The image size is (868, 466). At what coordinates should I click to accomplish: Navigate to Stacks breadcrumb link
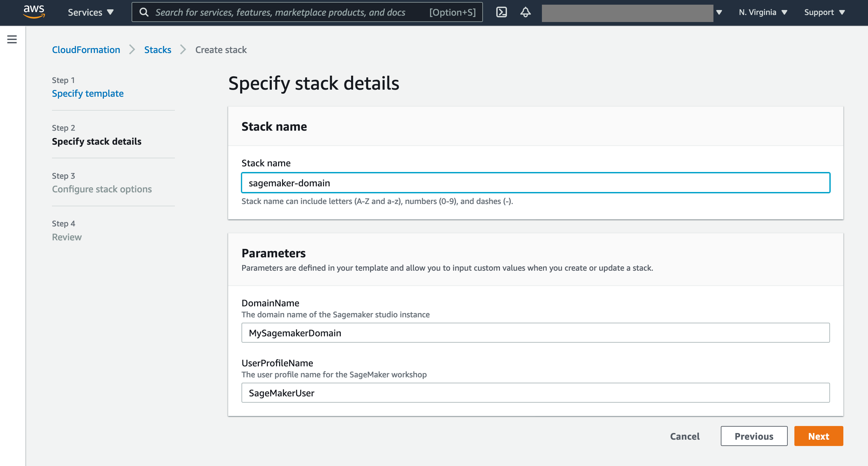click(157, 50)
